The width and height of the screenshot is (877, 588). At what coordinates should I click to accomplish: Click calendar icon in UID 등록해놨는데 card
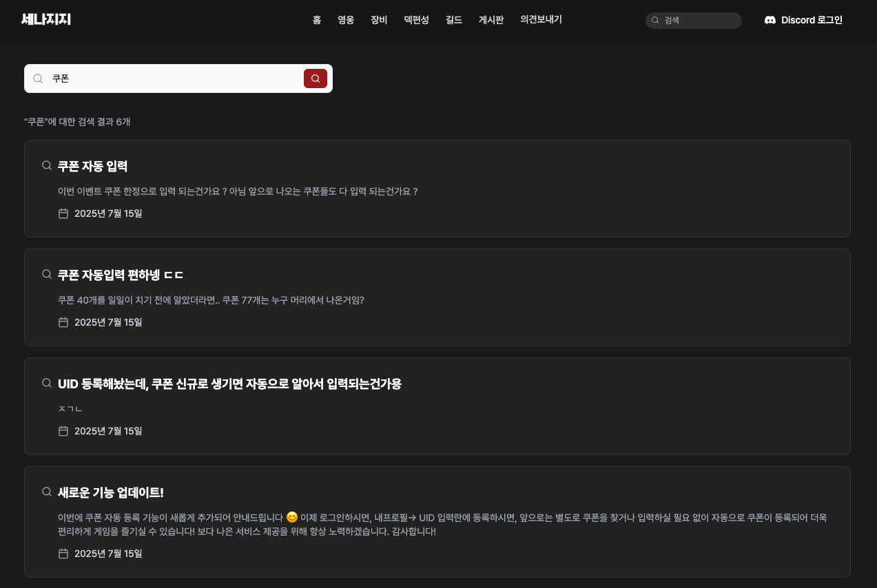click(63, 431)
